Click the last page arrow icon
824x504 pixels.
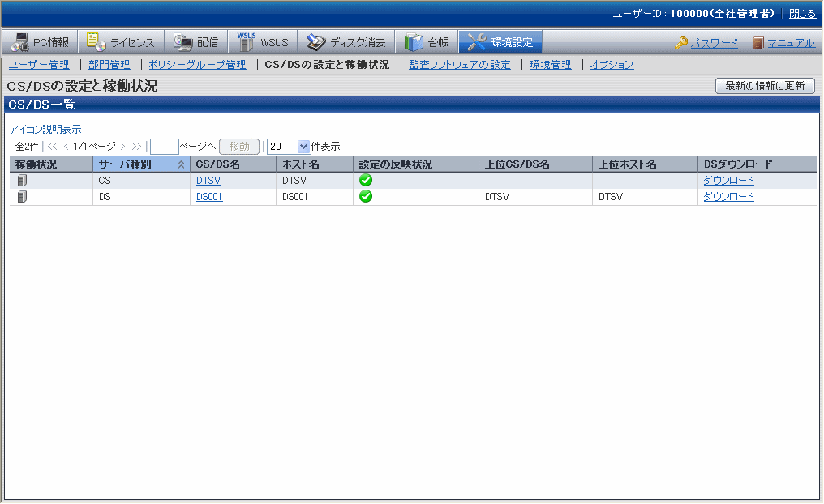point(136,147)
